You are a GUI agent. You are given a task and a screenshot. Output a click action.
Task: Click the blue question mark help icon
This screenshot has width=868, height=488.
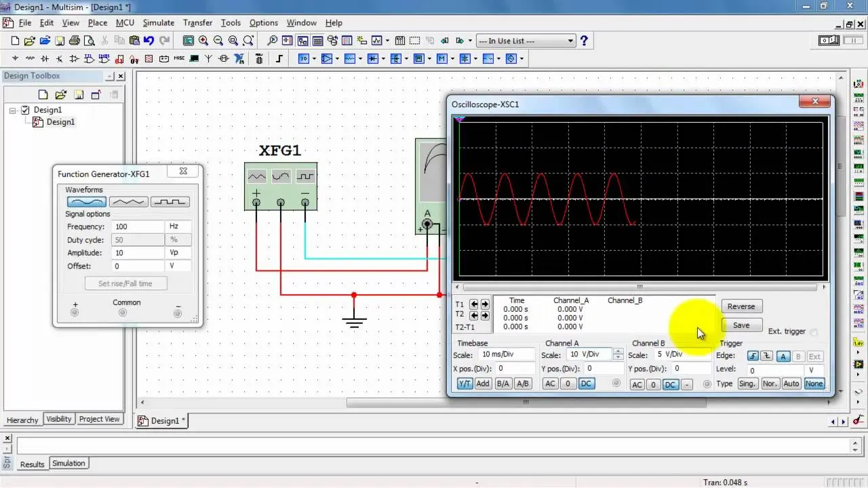pos(585,41)
